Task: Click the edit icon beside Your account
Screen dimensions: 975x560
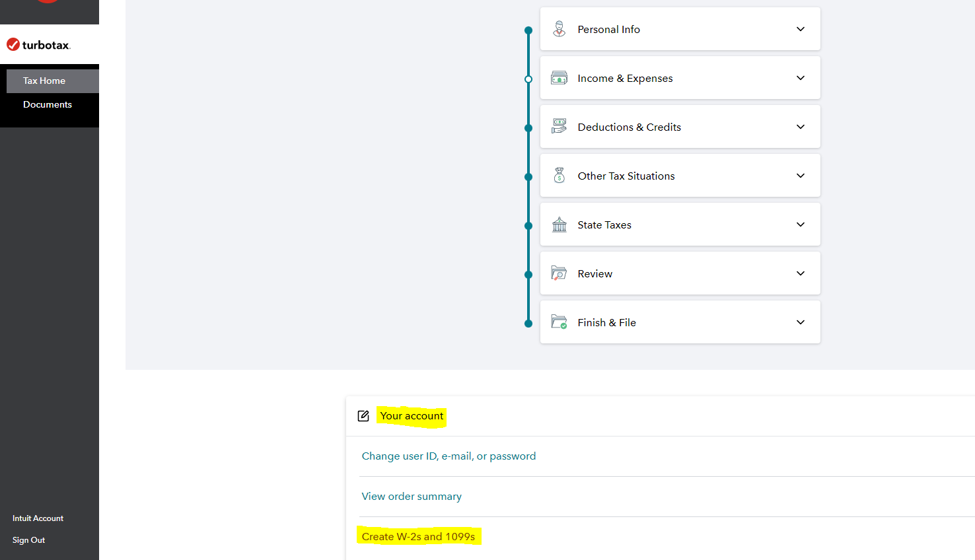Action: [x=363, y=416]
